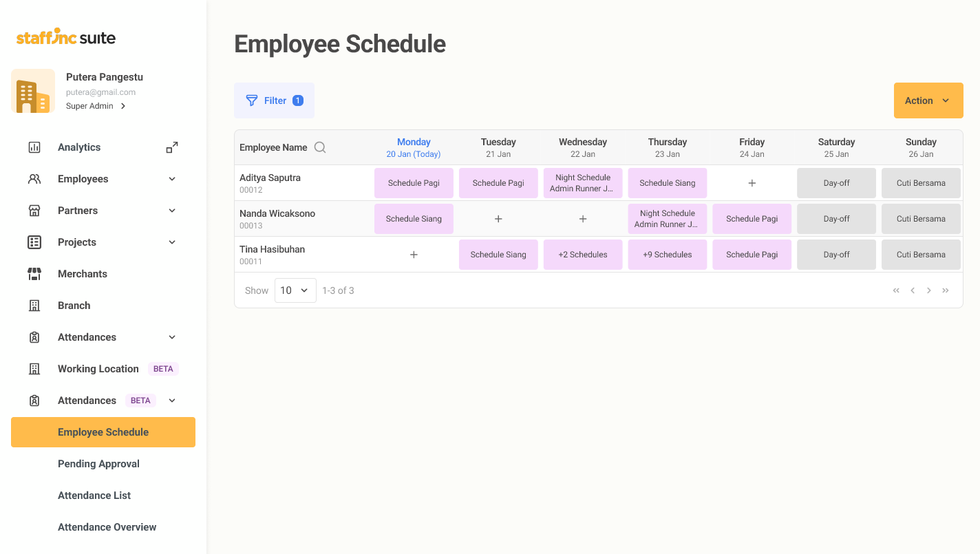Expand the Employees menu chevron
This screenshot has width=980, height=554.
tap(172, 179)
